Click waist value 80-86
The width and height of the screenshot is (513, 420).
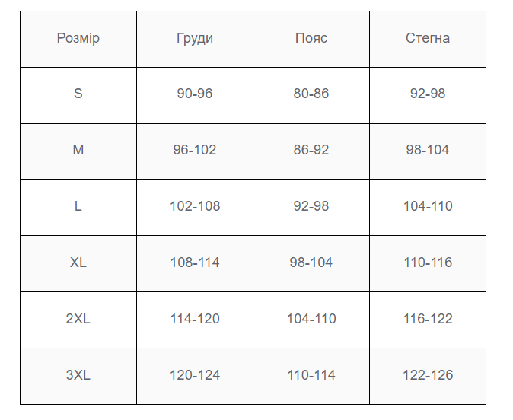(x=311, y=94)
